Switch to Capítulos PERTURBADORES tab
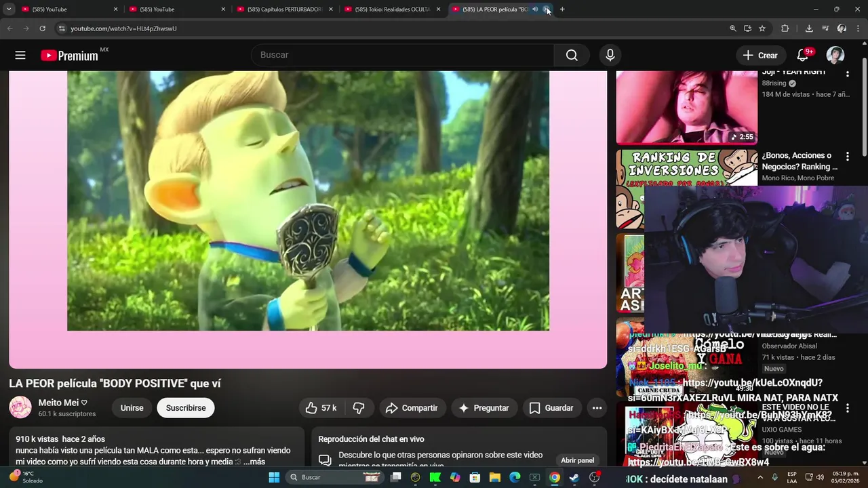868x488 pixels. point(283,9)
